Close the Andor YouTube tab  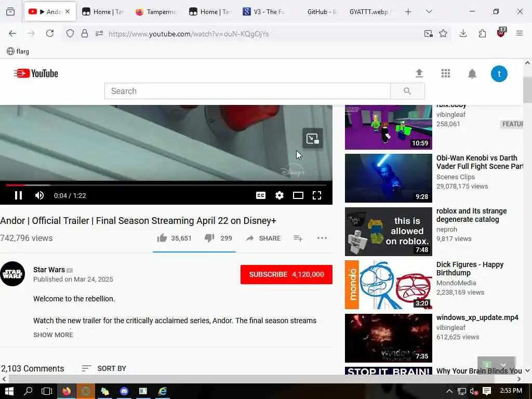(x=68, y=11)
